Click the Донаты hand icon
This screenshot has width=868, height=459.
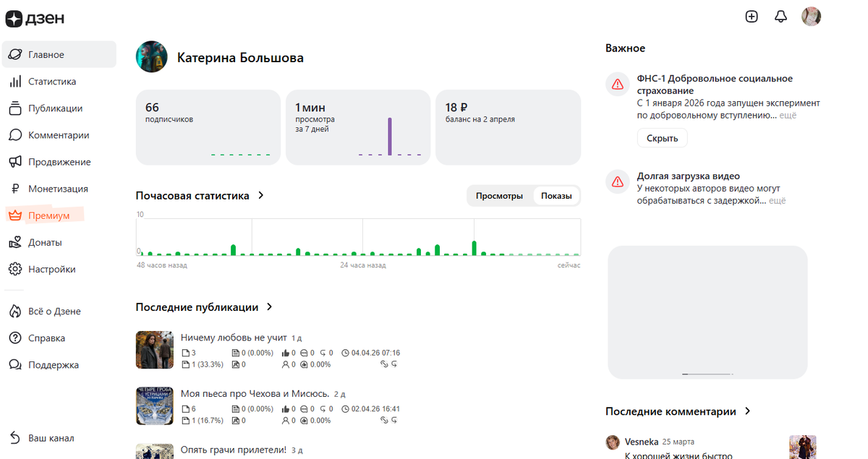[15, 242]
